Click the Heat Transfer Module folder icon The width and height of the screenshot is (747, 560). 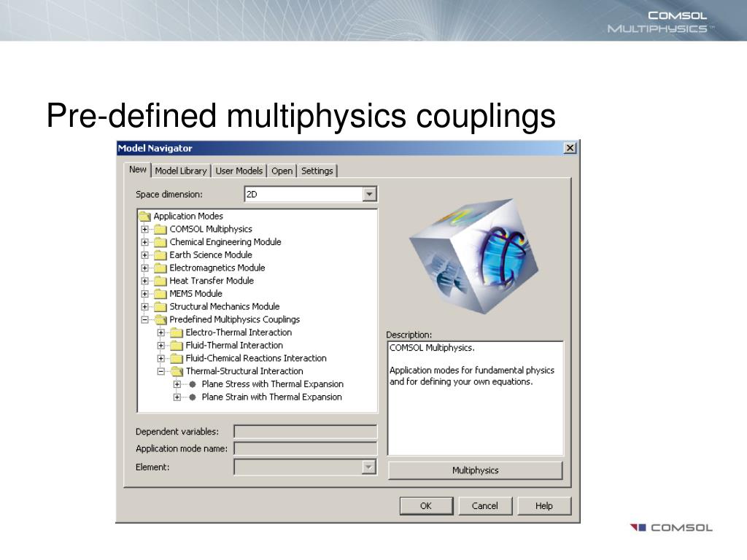point(160,281)
